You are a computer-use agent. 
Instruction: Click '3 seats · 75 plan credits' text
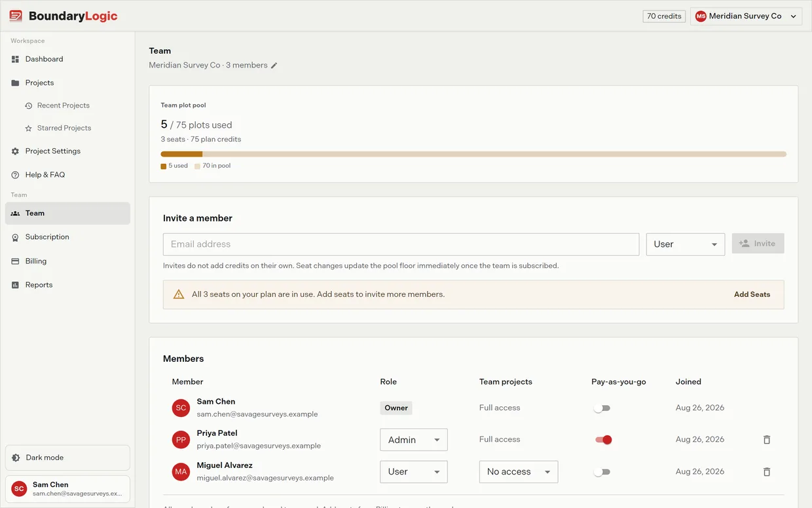(x=201, y=140)
